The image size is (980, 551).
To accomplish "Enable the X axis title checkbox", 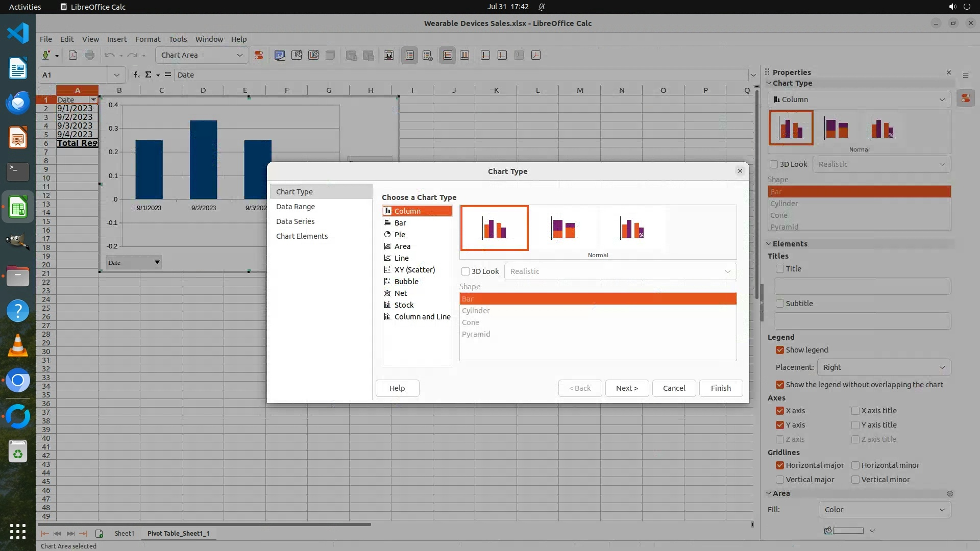I will (x=855, y=411).
